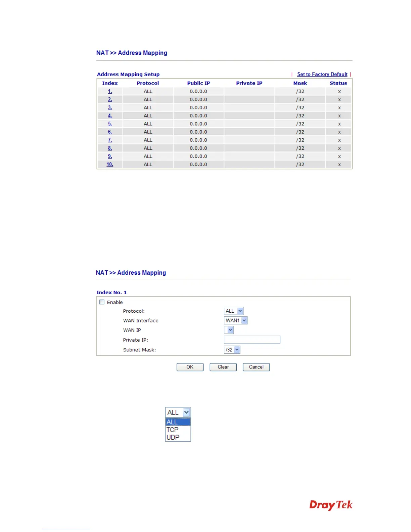Expand the Protocol dropdown in the form
The width and height of the screenshot is (411, 532).
(234, 311)
